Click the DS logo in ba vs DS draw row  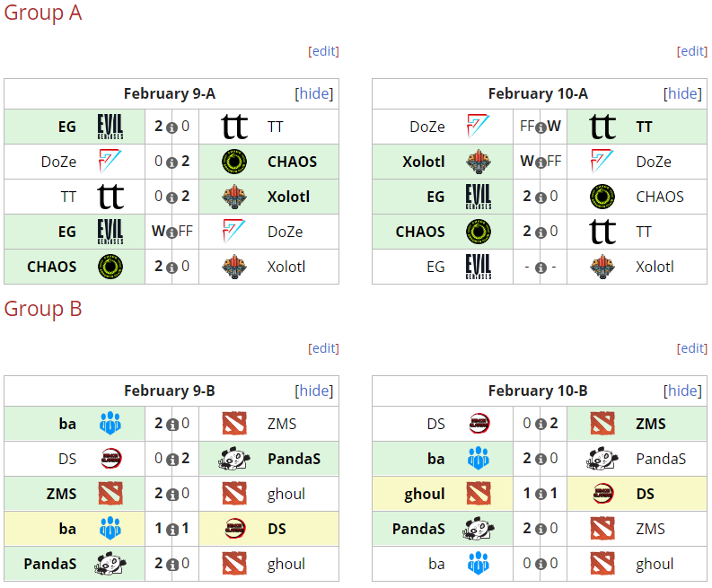click(234, 529)
